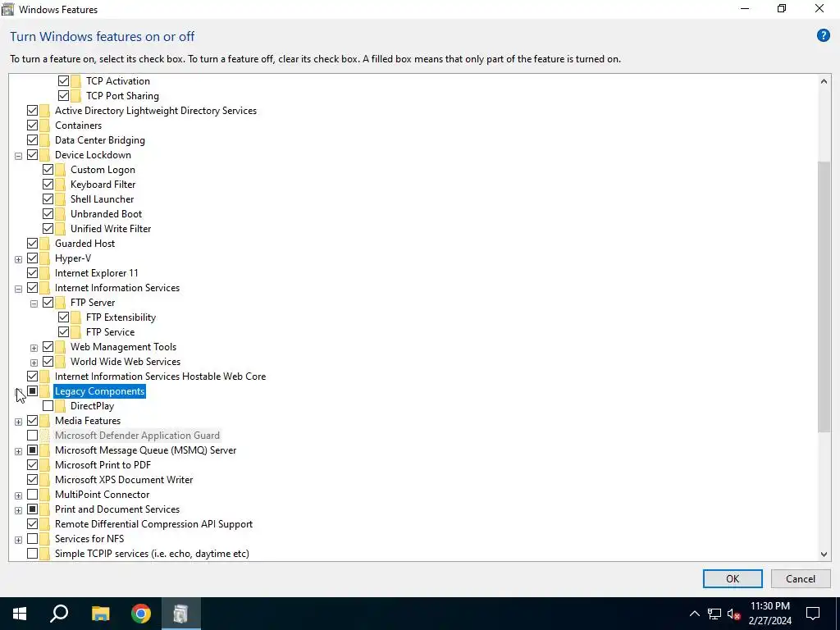
Task: Open taskbar search magnifier
Action: 59,614
